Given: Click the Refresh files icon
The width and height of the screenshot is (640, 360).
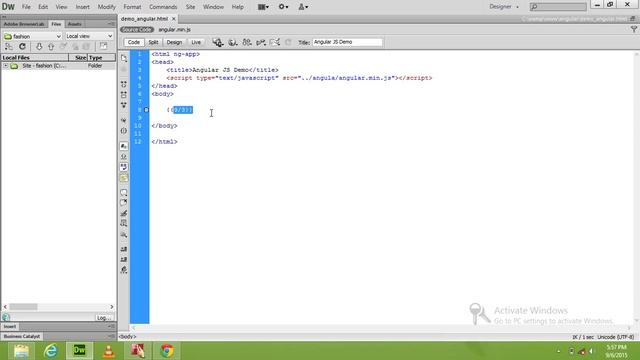Looking at the screenshot, I should click(x=22, y=47).
